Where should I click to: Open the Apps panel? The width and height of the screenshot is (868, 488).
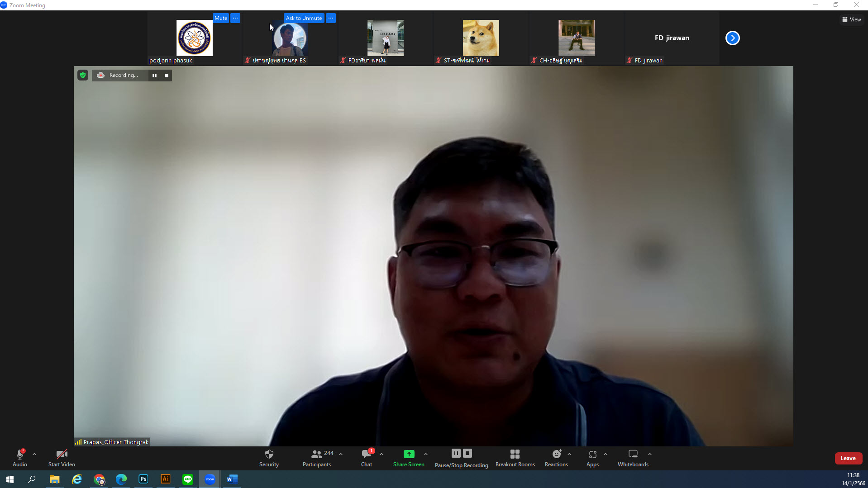point(592,458)
